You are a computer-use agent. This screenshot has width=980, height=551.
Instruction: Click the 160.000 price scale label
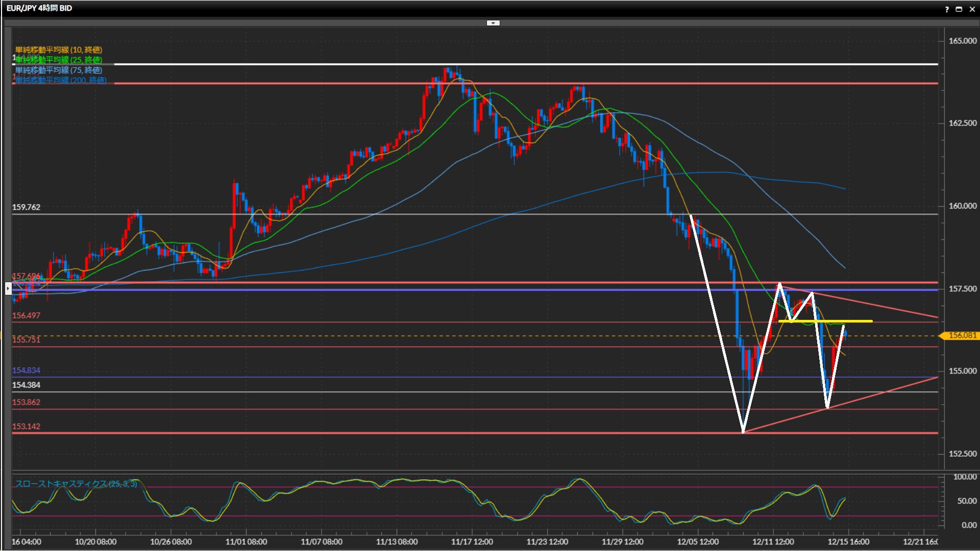click(x=962, y=206)
